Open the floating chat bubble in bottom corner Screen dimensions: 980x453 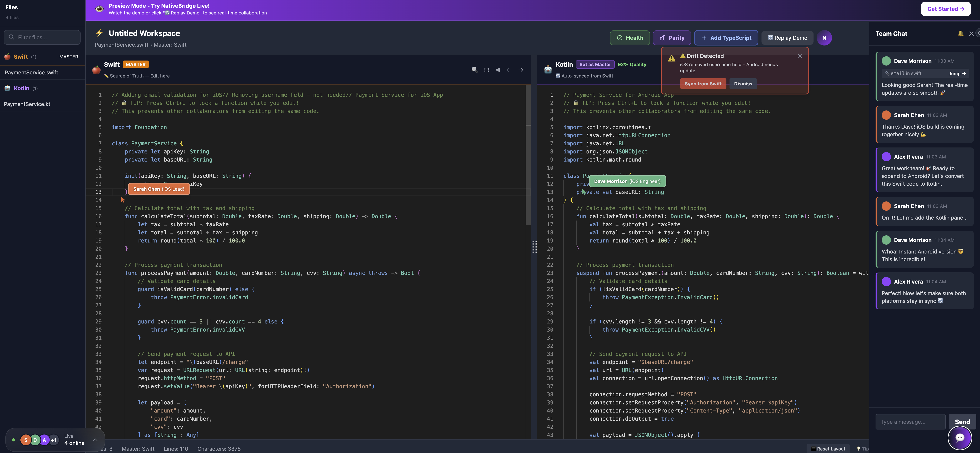click(x=960, y=438)
